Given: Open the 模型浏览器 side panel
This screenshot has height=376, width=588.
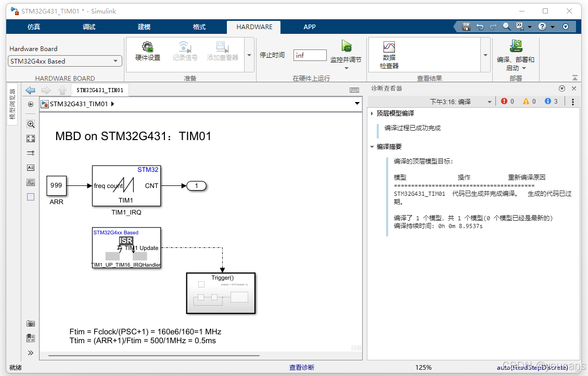Looking at the screenshot, I should [12, 104].
